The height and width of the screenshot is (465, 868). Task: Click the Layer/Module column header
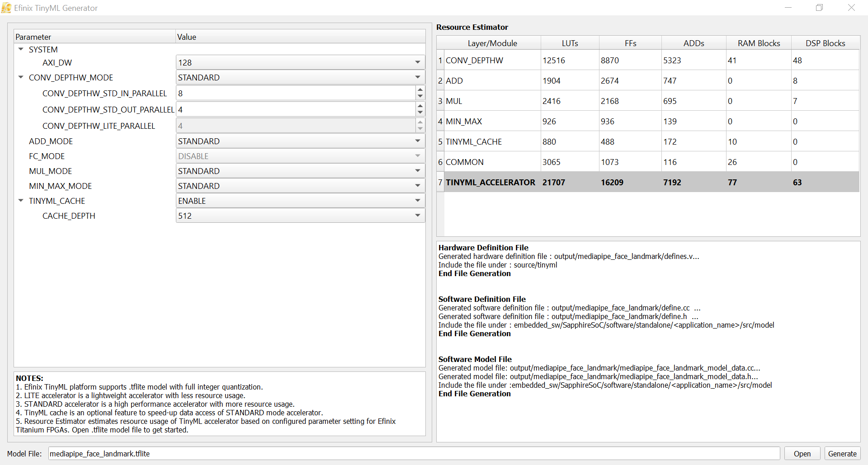click(x=492, y=43)
